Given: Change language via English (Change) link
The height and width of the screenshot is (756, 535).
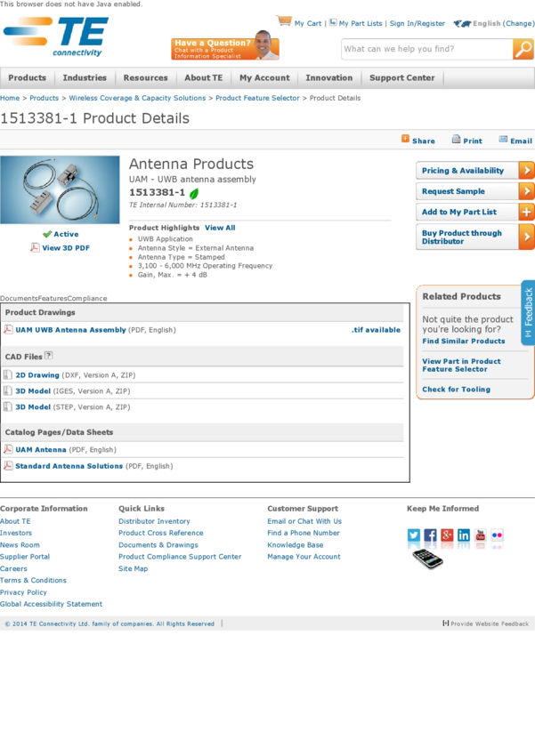Looking at the screenshot, I should coord(504,23).
